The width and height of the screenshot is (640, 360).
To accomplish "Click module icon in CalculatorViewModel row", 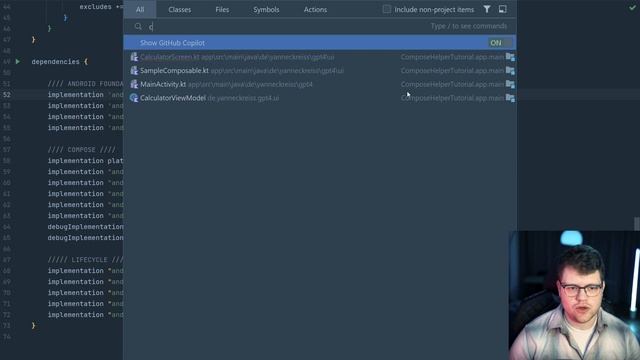I will (510, 98).
